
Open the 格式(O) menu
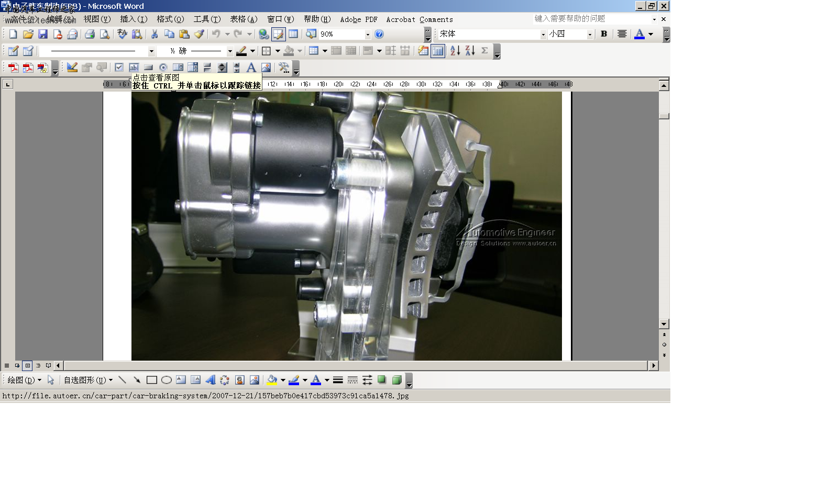coord(170,19)
